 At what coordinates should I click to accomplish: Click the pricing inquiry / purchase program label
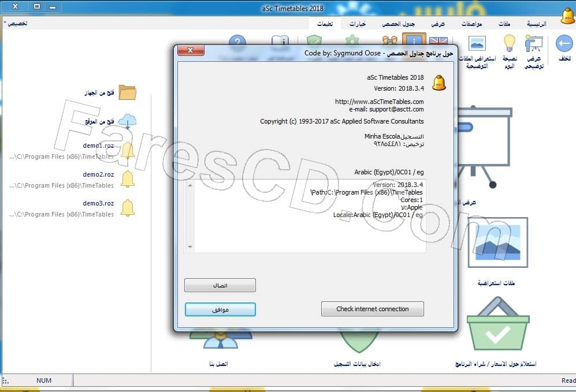[496, 364]
